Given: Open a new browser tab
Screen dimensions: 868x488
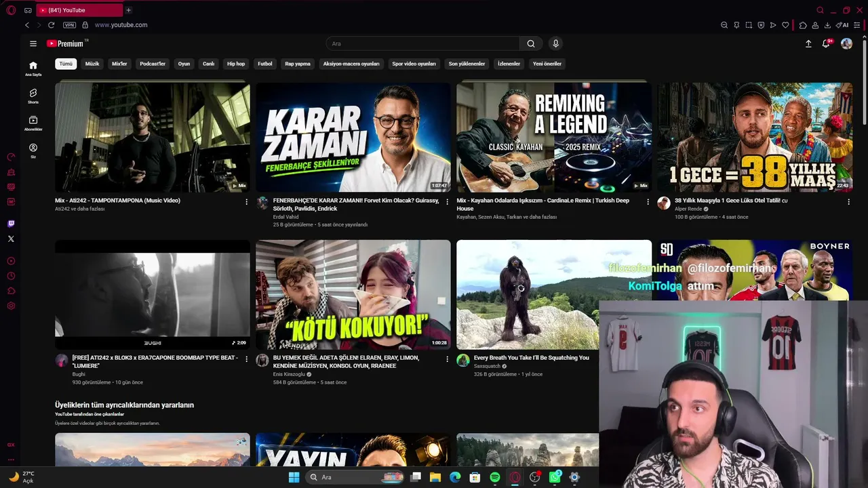Looking at the screenshot, I should coord(128,10).
